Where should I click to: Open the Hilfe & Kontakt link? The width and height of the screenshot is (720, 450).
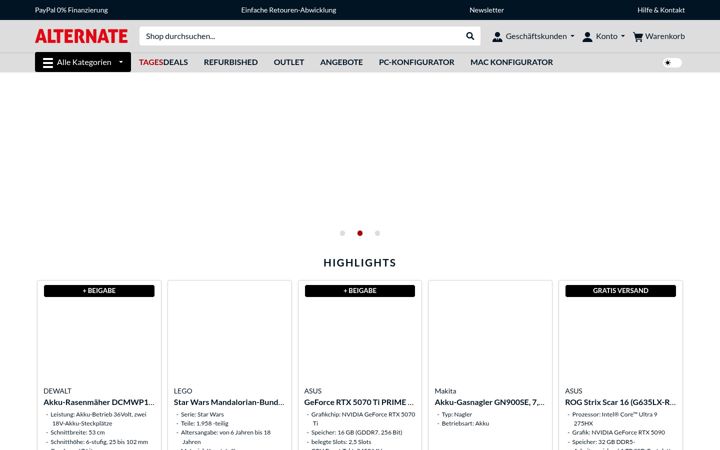[661, 10]
